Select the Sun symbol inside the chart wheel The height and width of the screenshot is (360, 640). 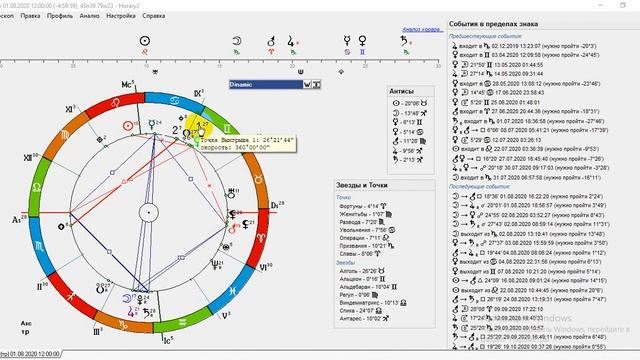tap(128, 126)
